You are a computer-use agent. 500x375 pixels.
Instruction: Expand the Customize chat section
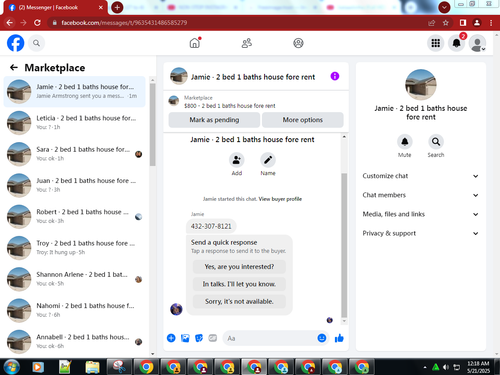point(420,176)
